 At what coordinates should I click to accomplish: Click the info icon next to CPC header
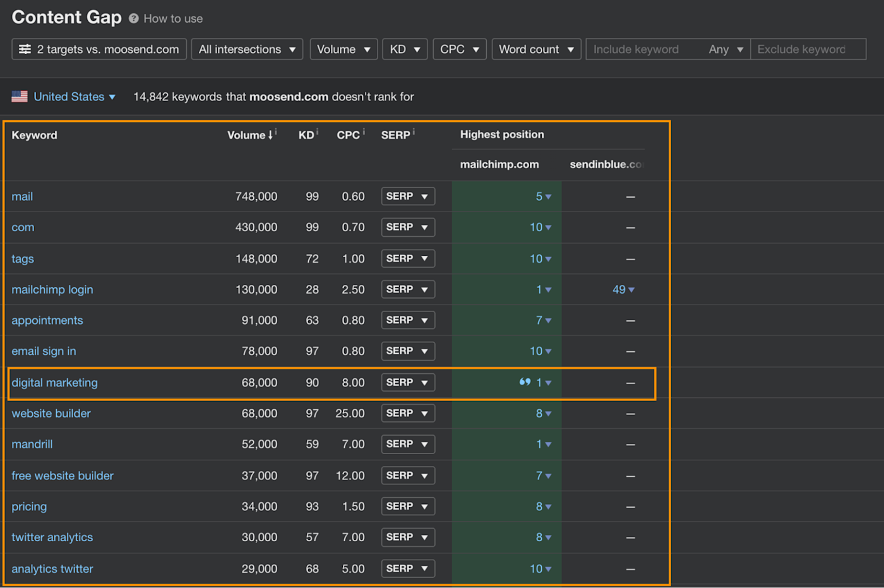pyautogui.click(x=364, y=132)
